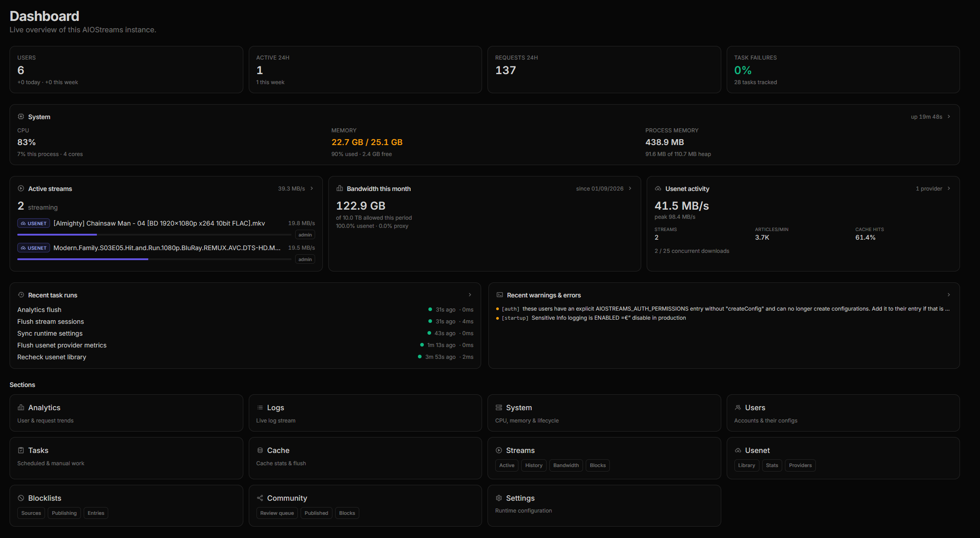
Task: Expand Recent warnings & errors chevron
Action: (949, 295)
